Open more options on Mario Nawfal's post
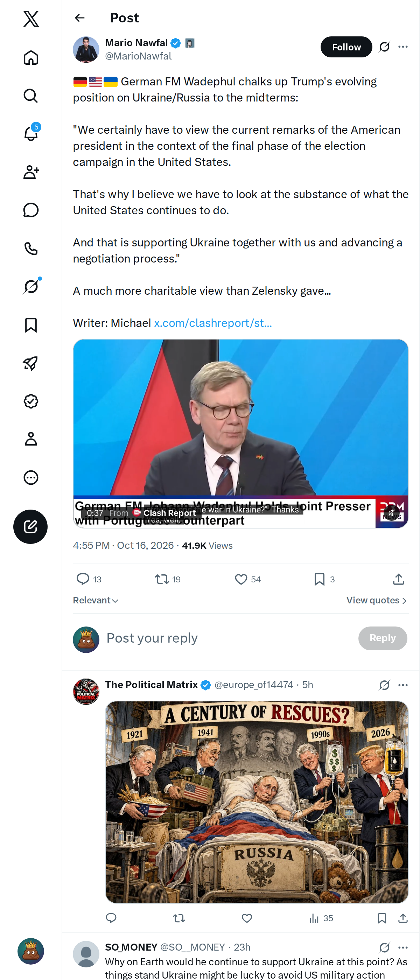 point(403,47)
